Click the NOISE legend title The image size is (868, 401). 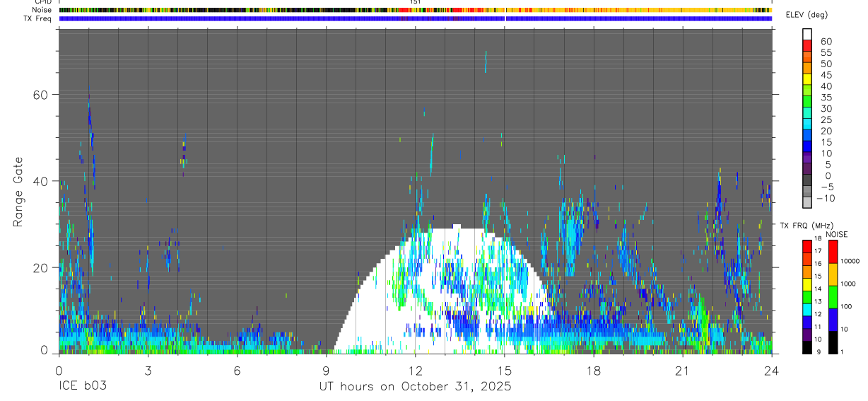pos(837,234)
